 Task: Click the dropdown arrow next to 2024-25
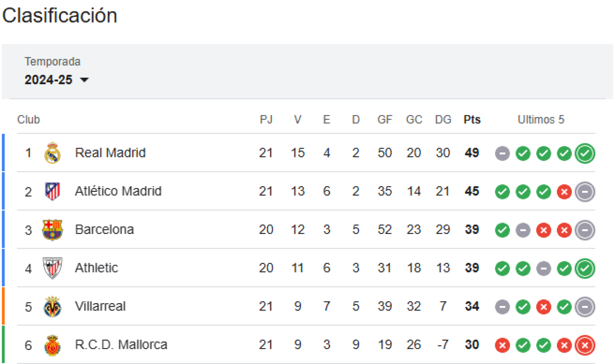coord(85,80)
